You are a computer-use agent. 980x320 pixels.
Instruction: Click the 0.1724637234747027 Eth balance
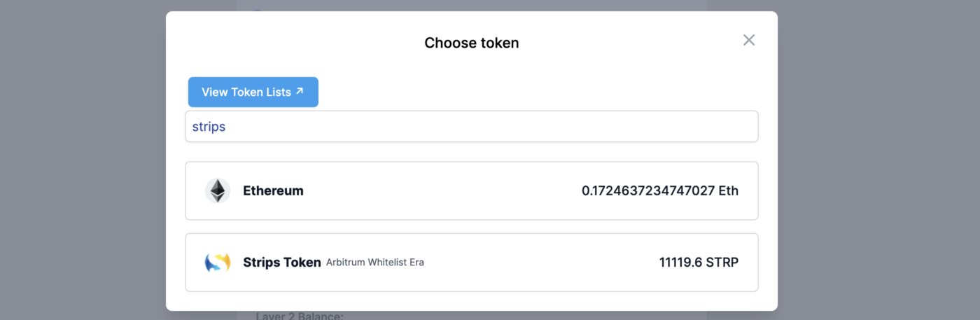pos(659,190)
